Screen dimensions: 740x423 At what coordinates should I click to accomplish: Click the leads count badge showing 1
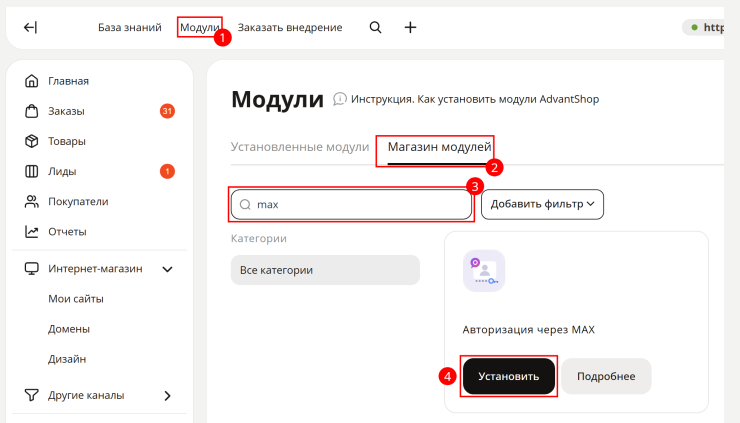point(167,171)
